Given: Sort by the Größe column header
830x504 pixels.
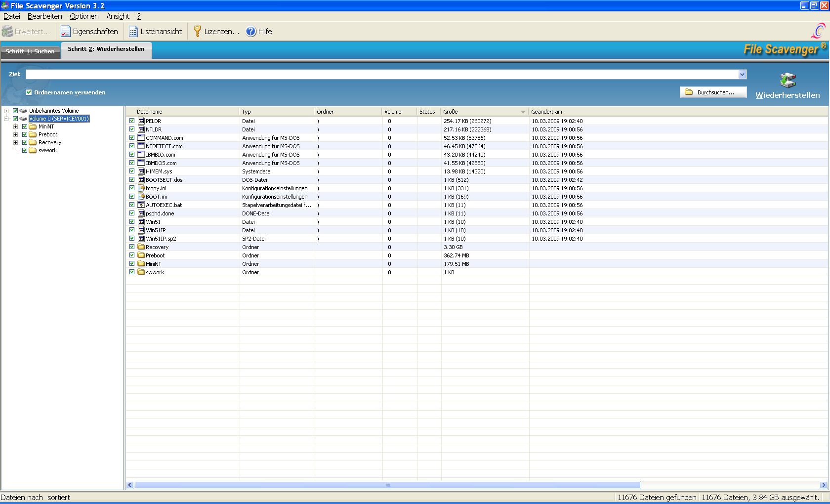Looking at the screenshot, I should point(485,112).
